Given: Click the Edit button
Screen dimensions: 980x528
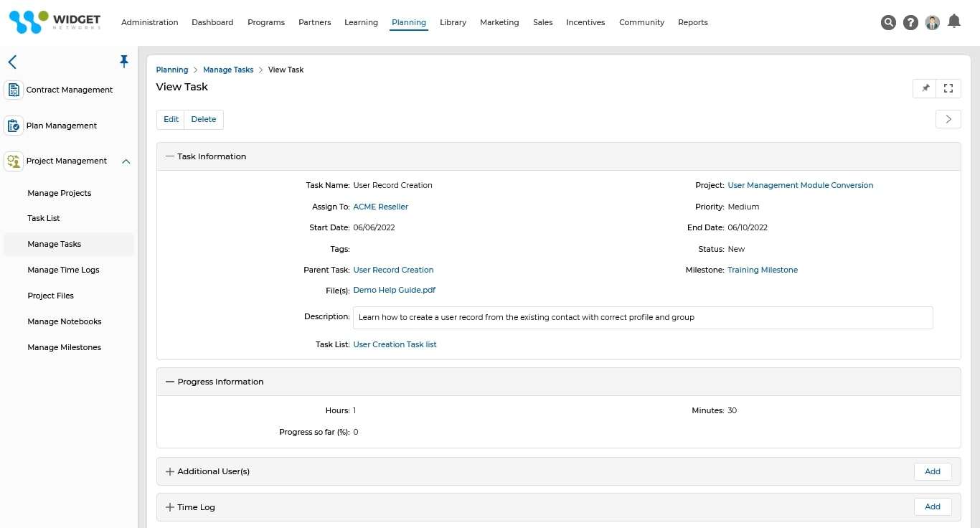Looking at the screenshot, I should pyautogui.click(x=171, y=119).
